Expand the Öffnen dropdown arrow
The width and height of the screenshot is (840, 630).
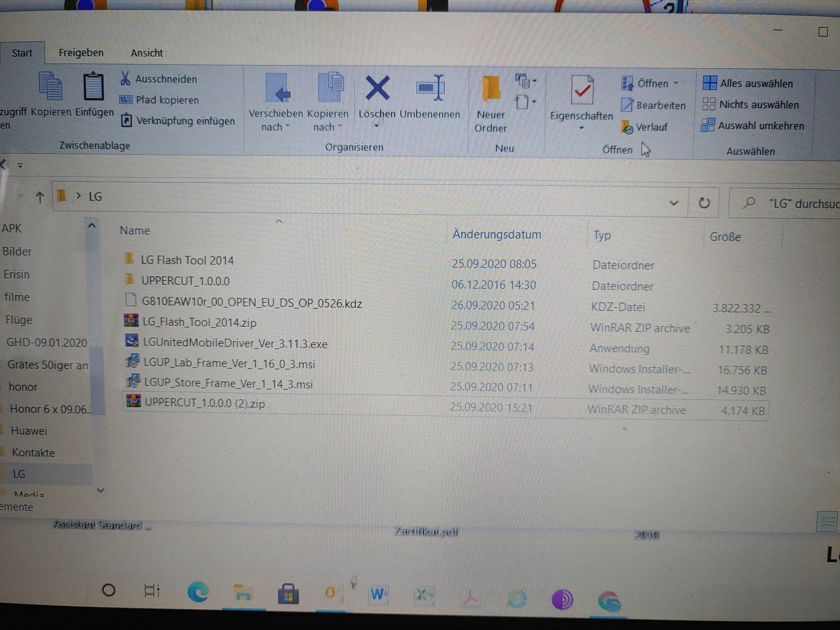point(676,83)
